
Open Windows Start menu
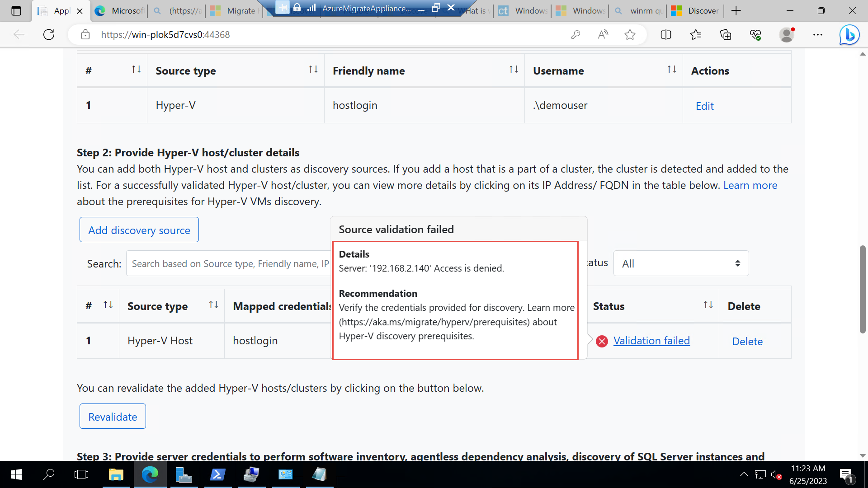pyautogui.click(x=16, y=474)
